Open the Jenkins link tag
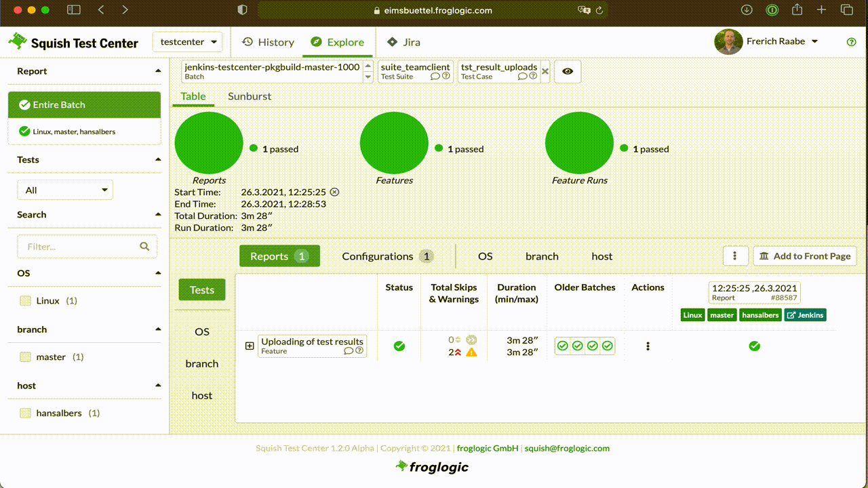This screenshot has width=868, height=488. pos(805,315)
